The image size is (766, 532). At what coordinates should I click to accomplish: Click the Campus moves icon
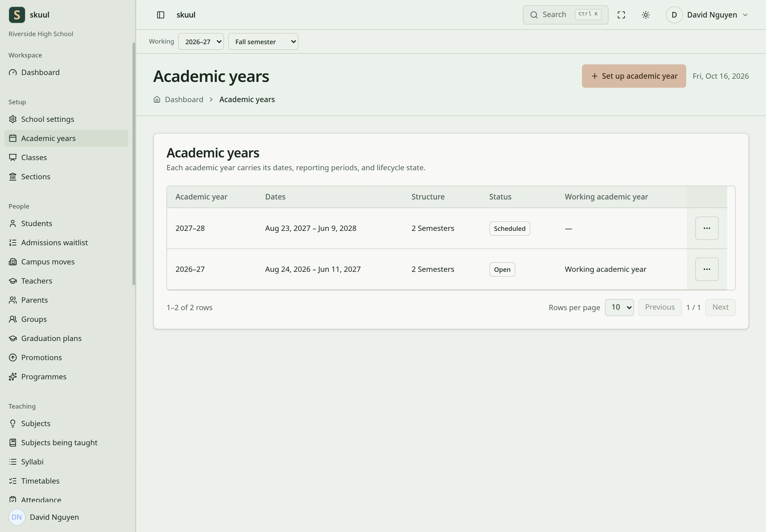[13, 262]
